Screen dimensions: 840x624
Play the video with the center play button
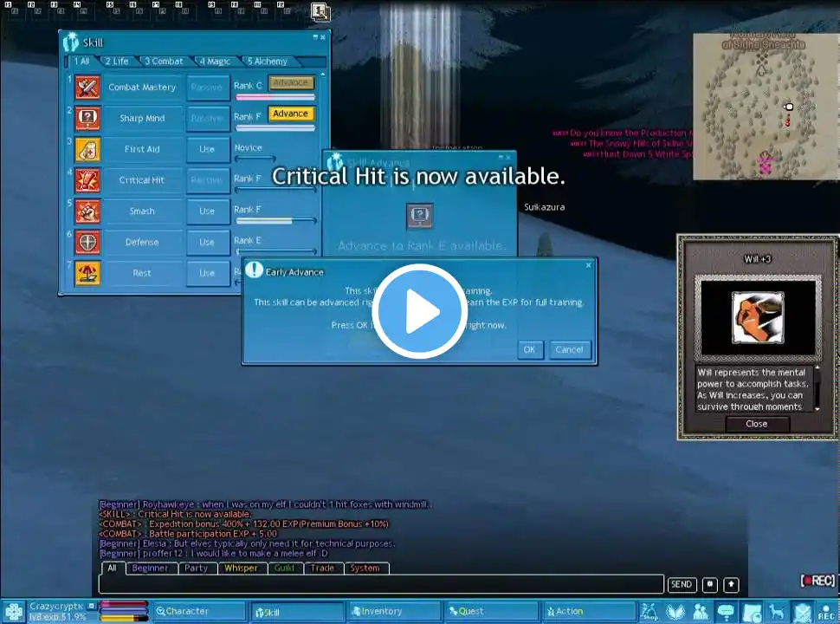419,311
